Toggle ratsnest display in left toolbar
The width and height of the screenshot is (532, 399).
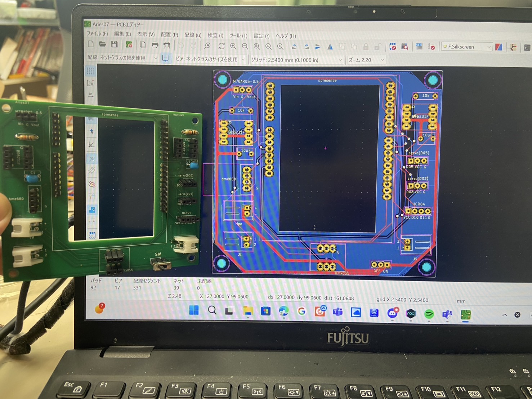tap(91, 159)
